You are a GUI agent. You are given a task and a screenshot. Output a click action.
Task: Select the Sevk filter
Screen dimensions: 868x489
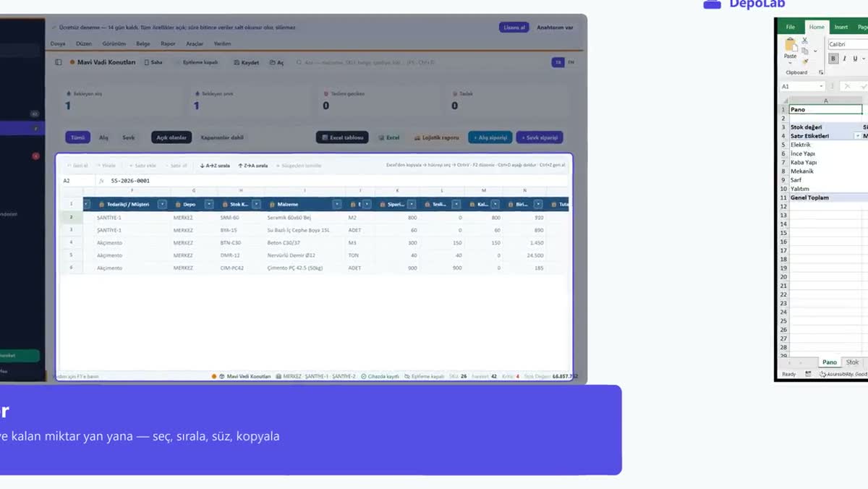coord(128,137)
